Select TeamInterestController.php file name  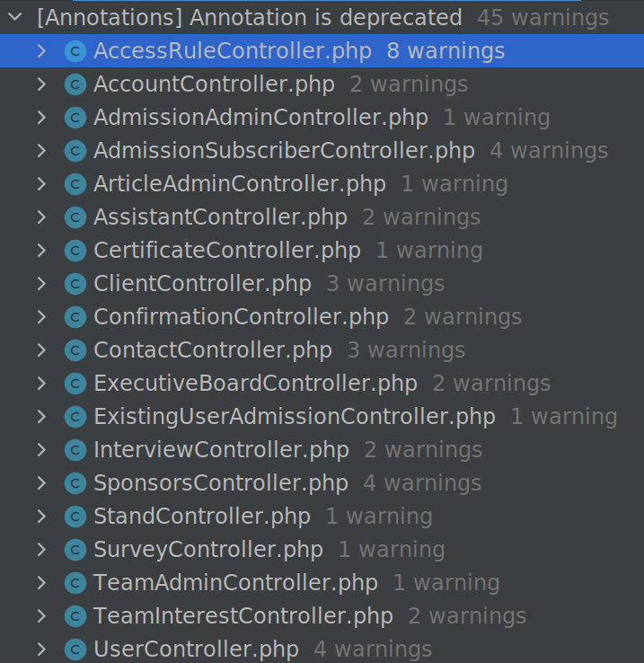click(x=243, y=616)
